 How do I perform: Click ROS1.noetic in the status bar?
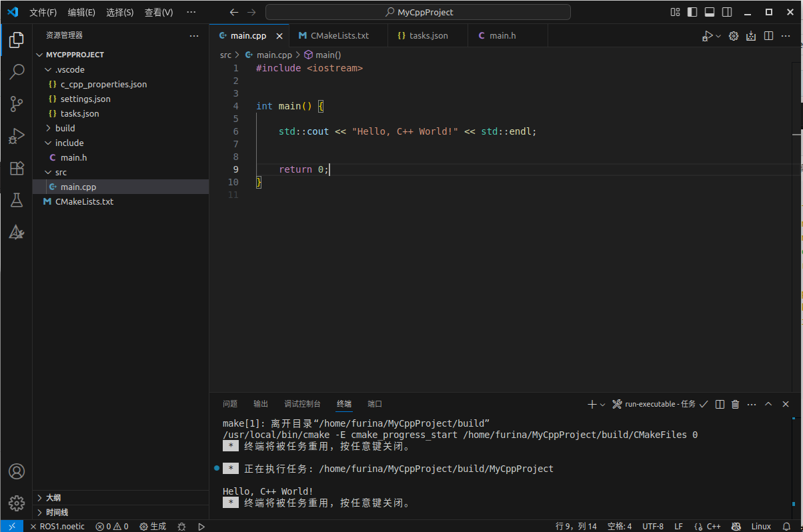click(57, 526)
